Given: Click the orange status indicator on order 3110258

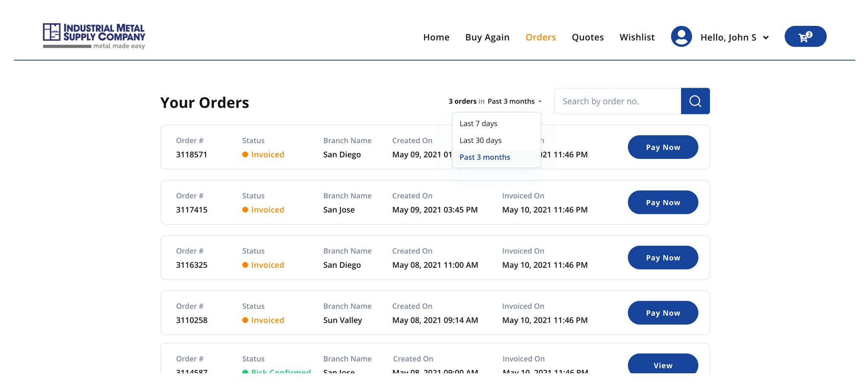Looking at the screenshot, I should [246, 320].
